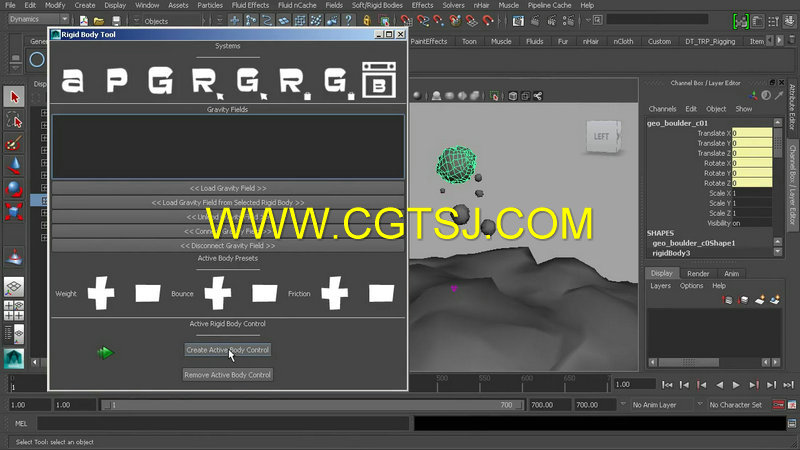The height and width of the screenshot is (450, 800).
Task: Switch to the Anim layer tab
Action: click(x=731, y=273)
